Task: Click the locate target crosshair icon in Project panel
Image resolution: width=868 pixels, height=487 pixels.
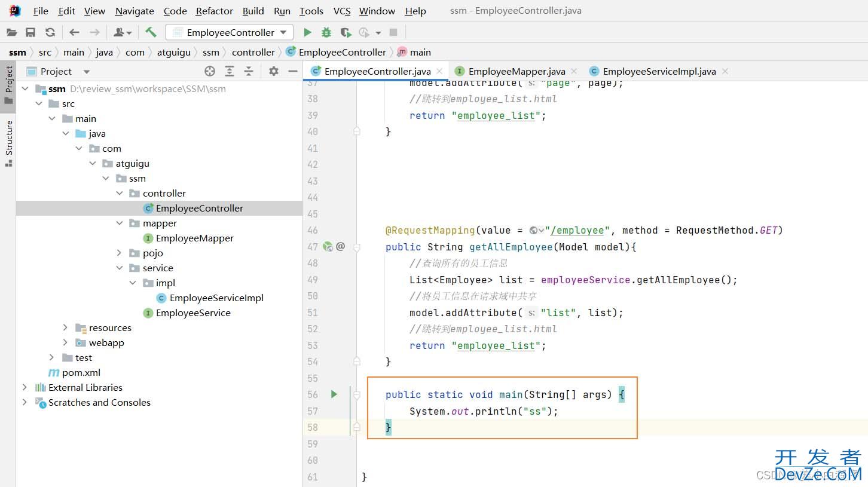Action: point(210,71)
